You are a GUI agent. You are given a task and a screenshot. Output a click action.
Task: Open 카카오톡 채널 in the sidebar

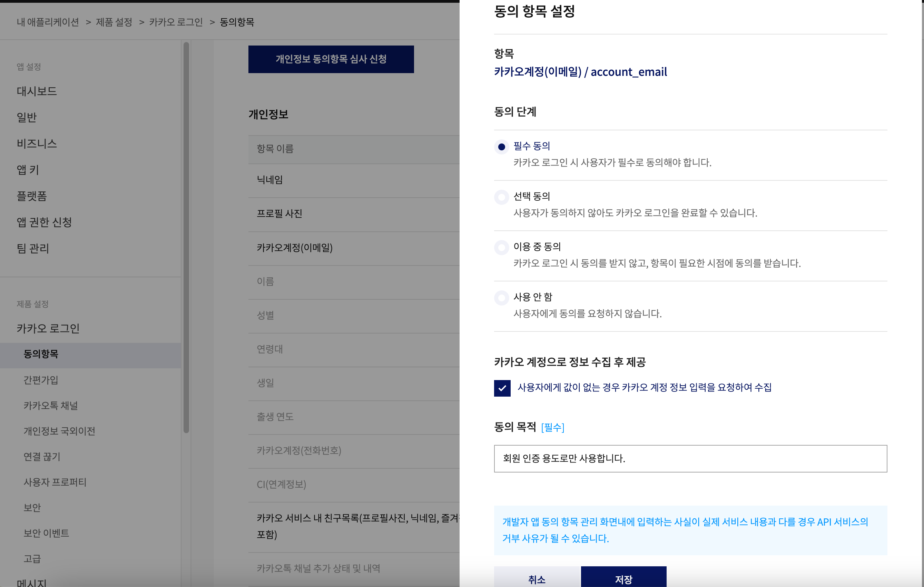tap(51, 406)
